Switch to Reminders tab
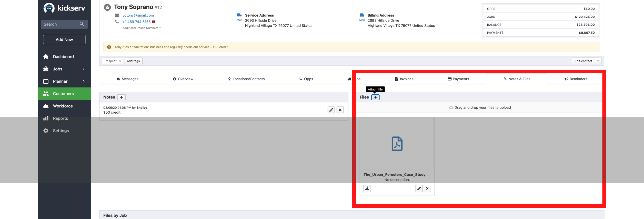The image size is (644, 219). [575, 79]
